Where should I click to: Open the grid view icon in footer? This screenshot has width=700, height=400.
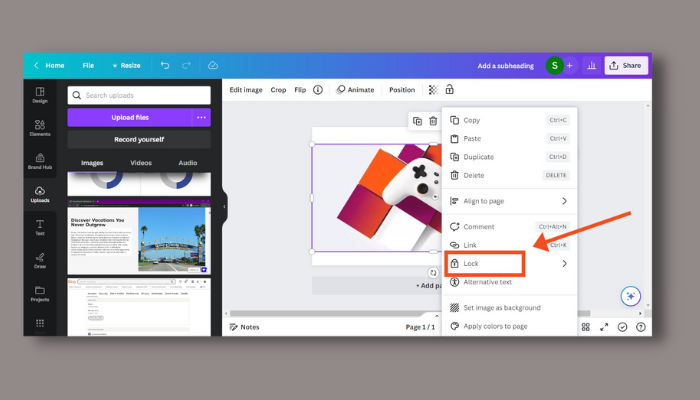586,327
